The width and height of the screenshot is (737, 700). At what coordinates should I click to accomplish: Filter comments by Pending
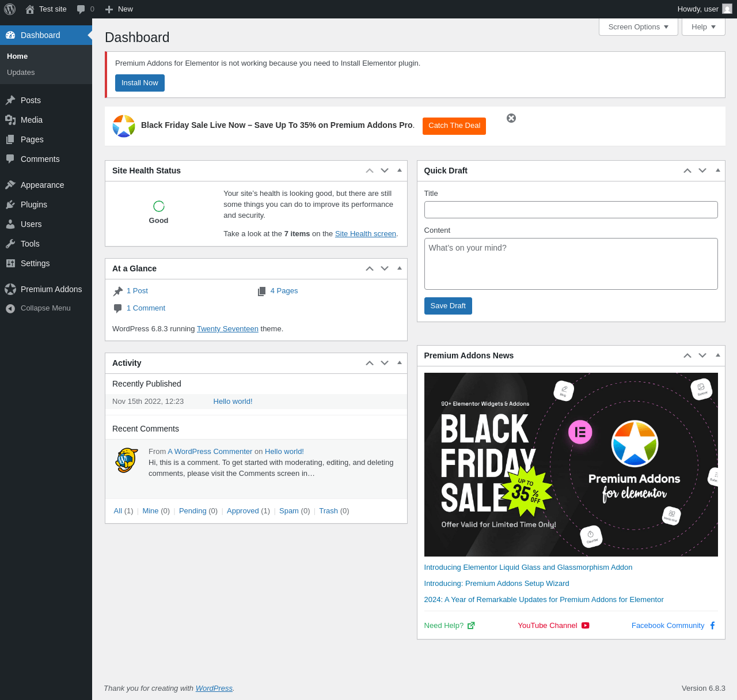(192, 511)
